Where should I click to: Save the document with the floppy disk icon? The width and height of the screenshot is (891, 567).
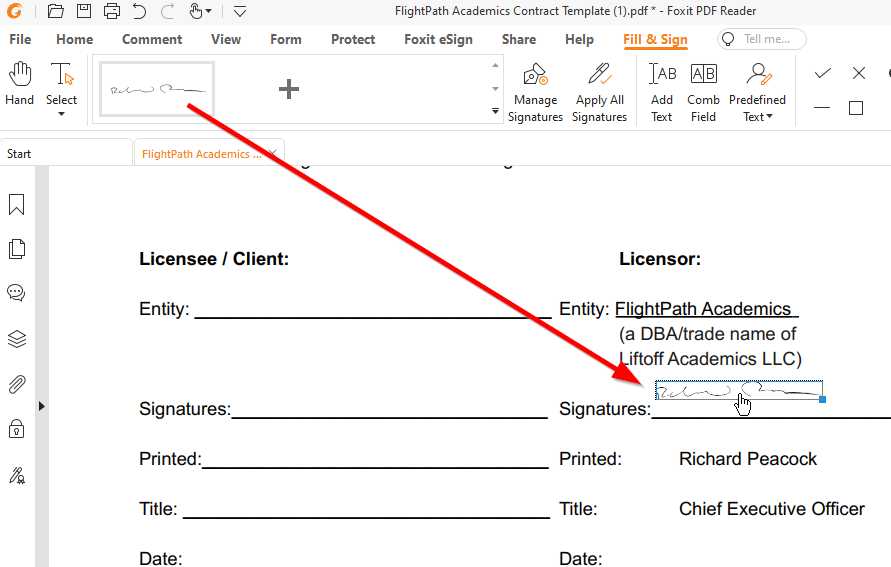click(84, 11)
